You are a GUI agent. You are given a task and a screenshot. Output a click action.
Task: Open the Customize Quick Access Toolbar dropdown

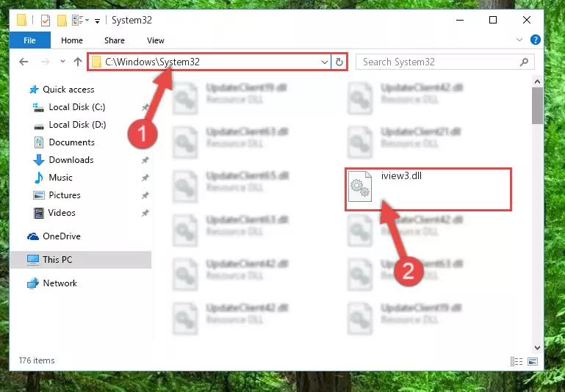click(x=97, y=21)
